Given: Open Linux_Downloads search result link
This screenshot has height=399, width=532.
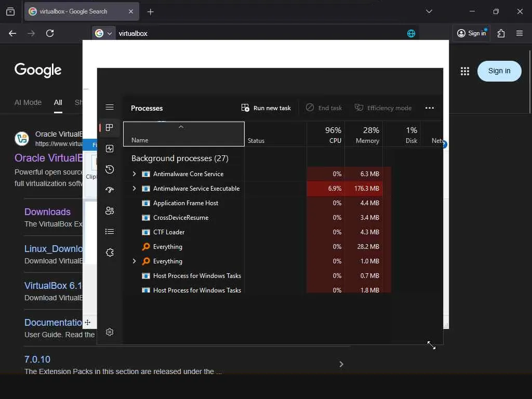Looking at the screenshot, I should coord(54,249).
